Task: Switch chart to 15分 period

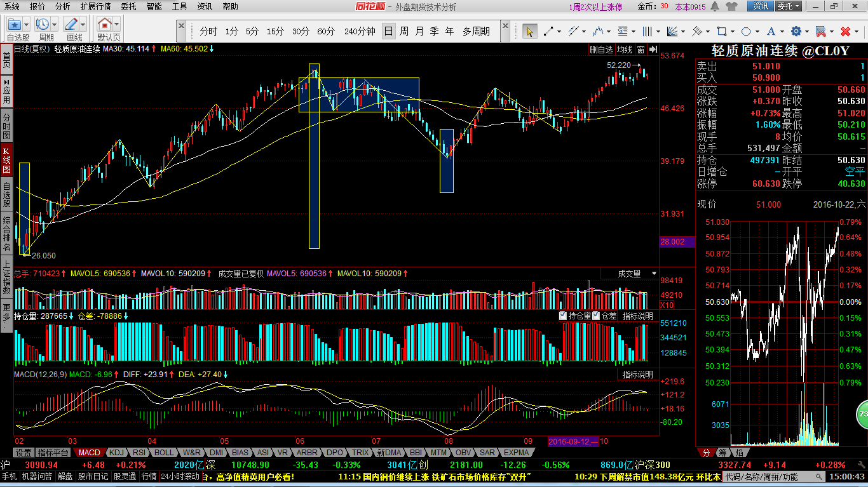Action: 275,31
